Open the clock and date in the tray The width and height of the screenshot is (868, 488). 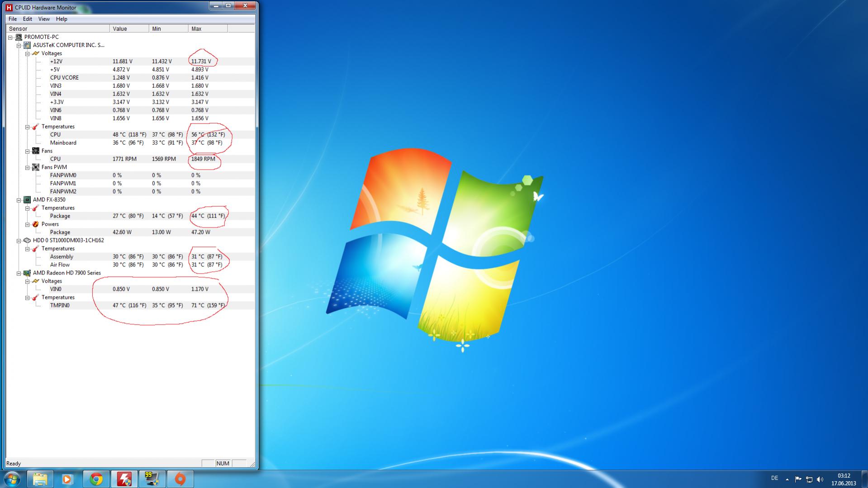844,479
